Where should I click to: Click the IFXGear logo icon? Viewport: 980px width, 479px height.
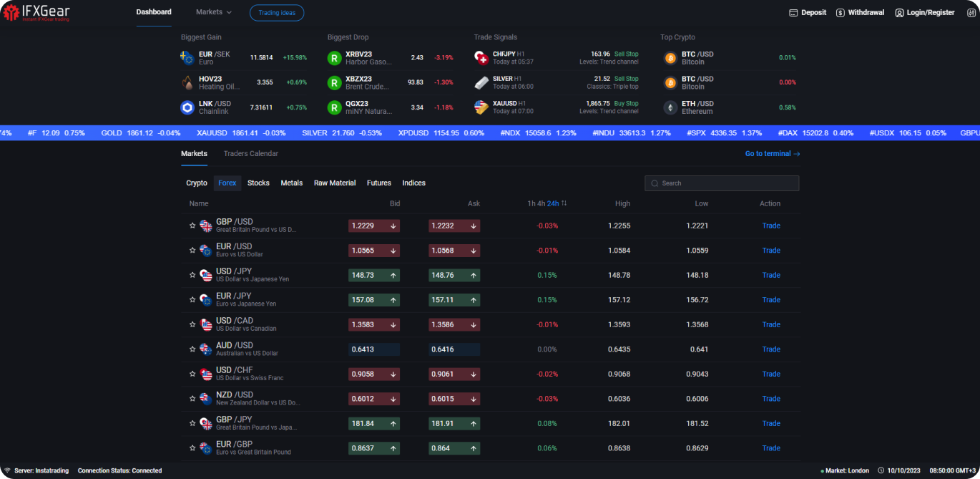click(x=11, y=12)
